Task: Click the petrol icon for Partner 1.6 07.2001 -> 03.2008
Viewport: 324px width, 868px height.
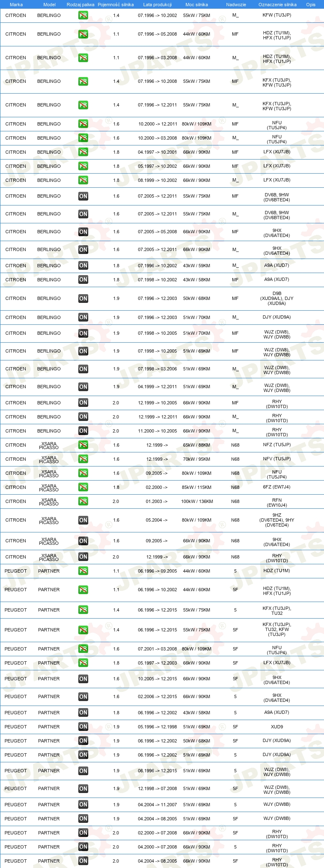Action: pos(83,649)
